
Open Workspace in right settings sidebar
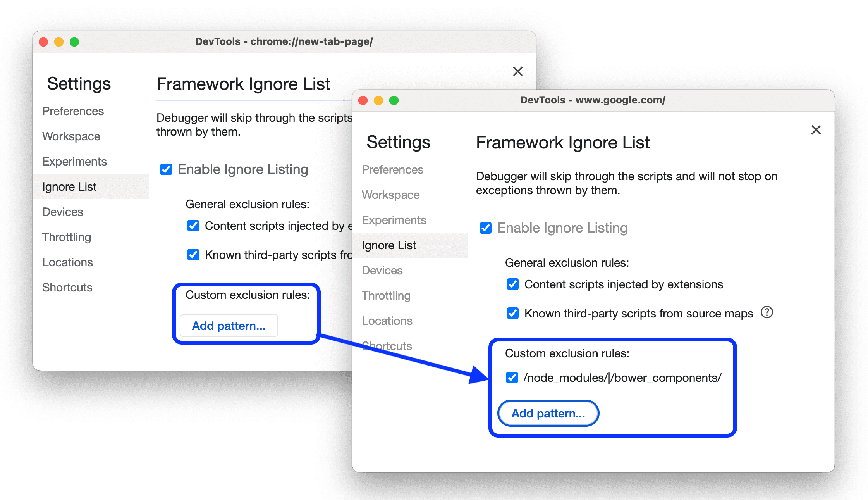pos(391,196)
